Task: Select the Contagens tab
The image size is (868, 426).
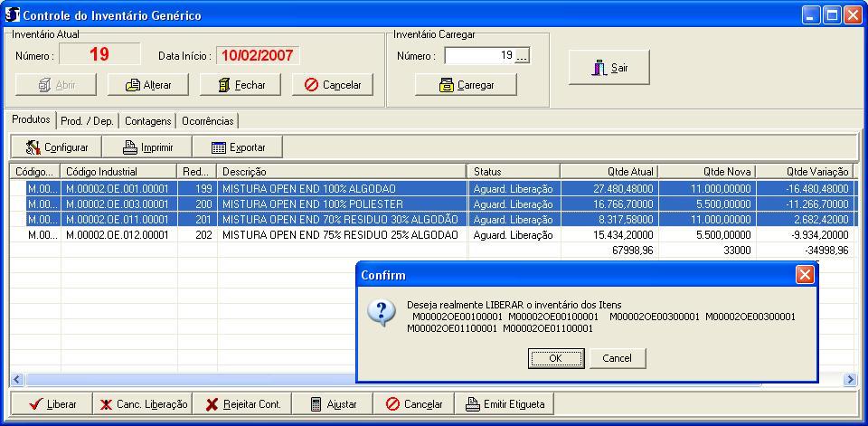Action: tap(147, 120)
